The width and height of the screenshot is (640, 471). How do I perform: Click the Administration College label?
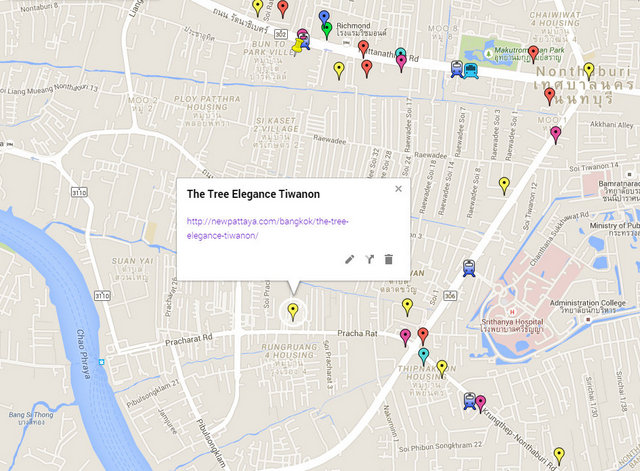(588, 307)
